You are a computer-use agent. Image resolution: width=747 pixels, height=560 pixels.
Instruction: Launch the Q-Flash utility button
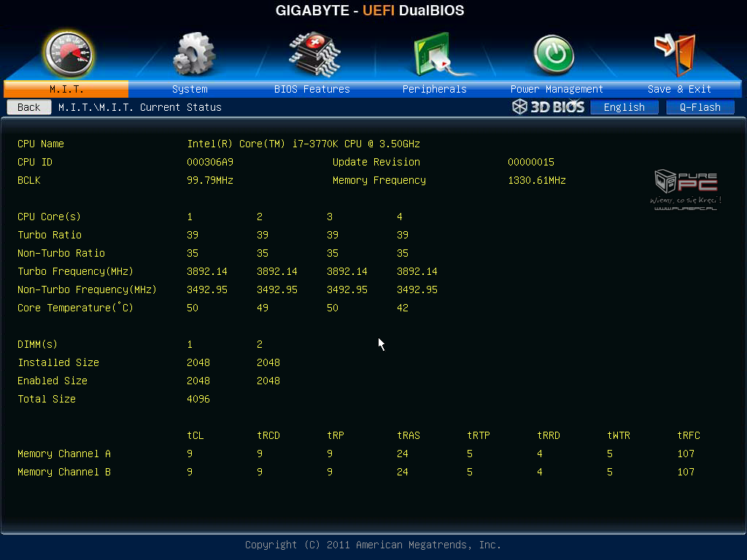[x=700, y=107]
